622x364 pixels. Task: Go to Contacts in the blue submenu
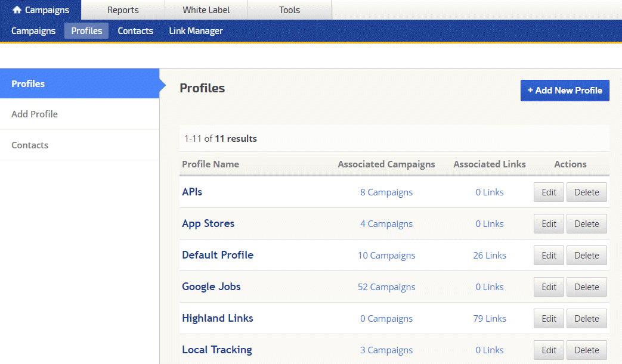pos(135,31)
